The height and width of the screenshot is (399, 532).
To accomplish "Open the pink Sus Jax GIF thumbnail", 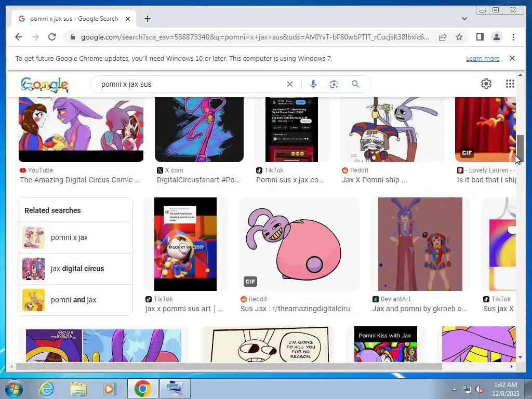I will 299,244.
